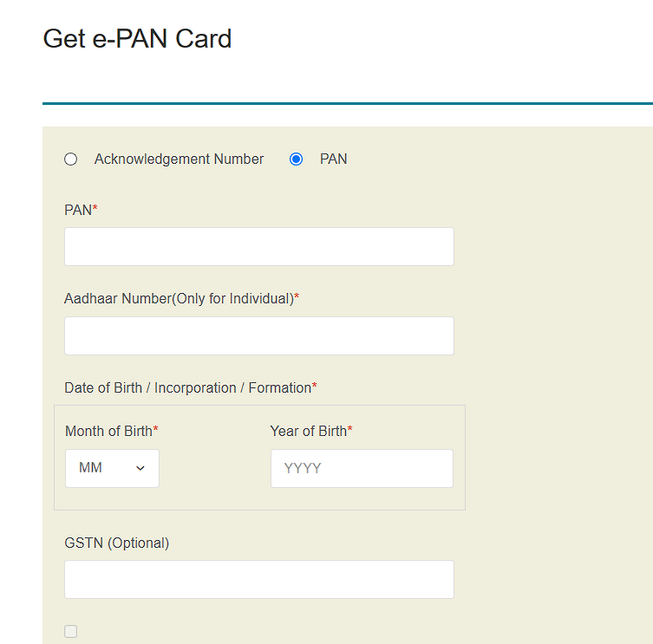Click the Aadhaar Number input box
Image resolution: width=653 pixels, height=644 pixels.
click(258, 335)
